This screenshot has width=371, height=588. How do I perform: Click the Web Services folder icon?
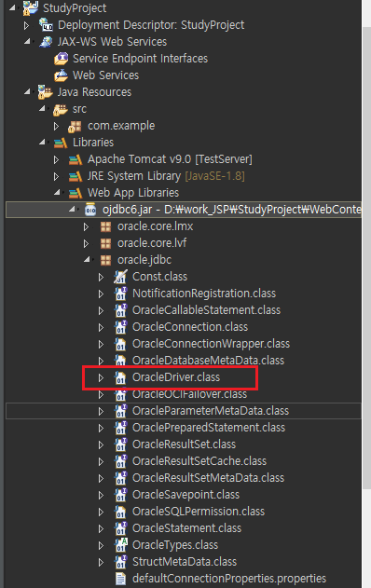pos(61,75)
